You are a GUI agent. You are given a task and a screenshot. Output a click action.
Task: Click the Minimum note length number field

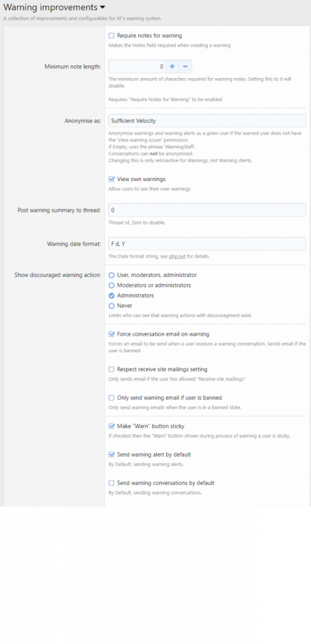[137, 67]
